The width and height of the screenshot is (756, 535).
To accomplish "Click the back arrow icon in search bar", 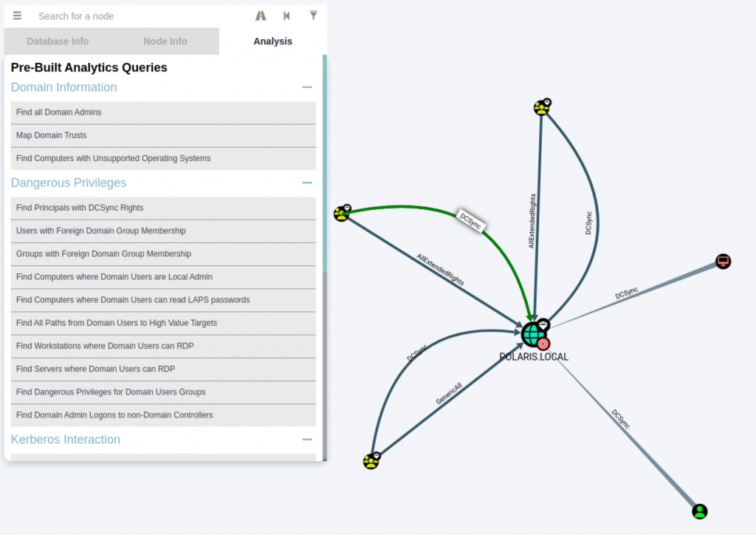I will tap(286, 16).
